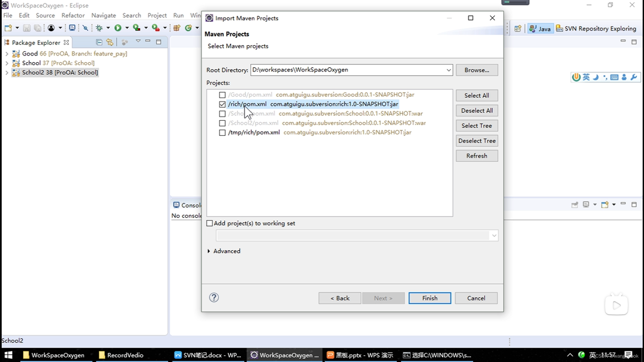Click the Select All button
644x362 pixels.
[x=477, y=96]
